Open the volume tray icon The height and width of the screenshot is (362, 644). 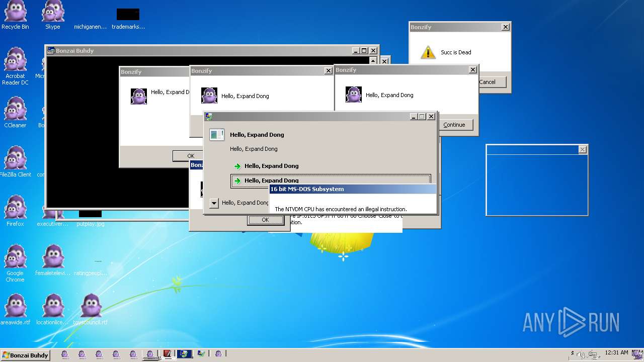[x=582, y=355]
